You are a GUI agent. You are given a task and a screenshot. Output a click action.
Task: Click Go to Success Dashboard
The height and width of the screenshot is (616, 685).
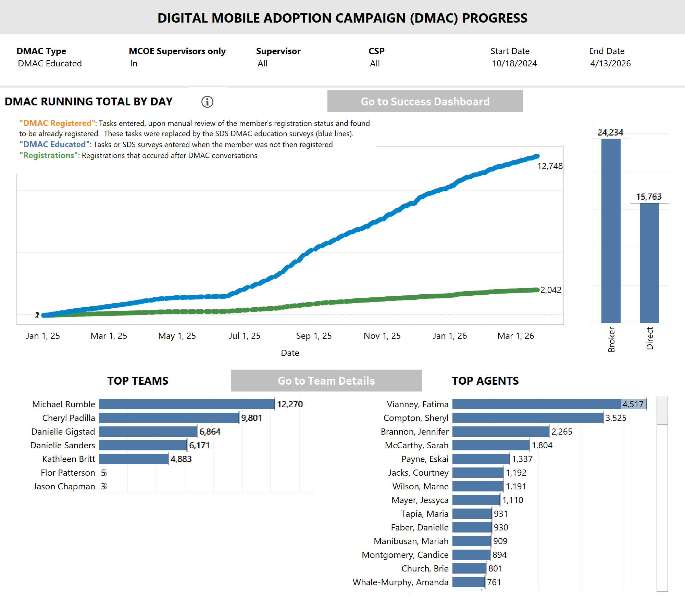point(425,101)
